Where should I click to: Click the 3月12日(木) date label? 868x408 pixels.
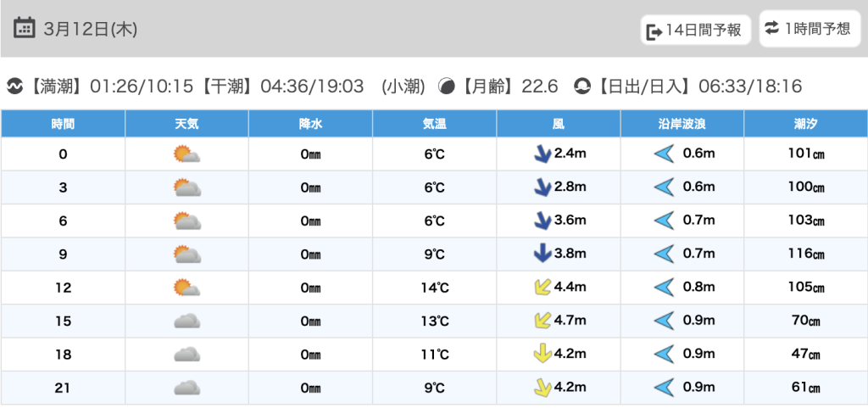click(x=88, y=29)
